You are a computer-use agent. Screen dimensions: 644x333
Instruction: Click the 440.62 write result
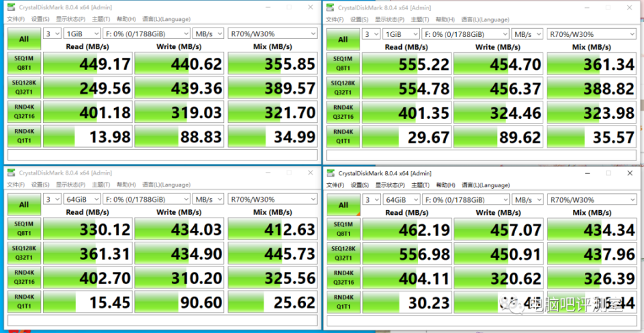[180, 63]
